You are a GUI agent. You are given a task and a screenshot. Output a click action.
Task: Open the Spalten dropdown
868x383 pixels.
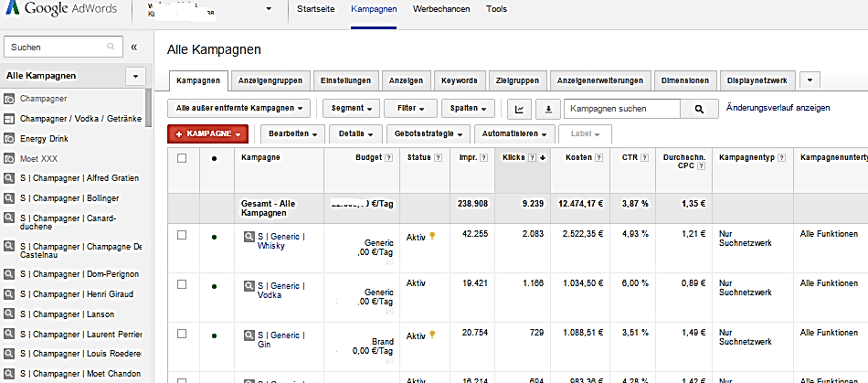pyautogui.click(x=468, y=109)
